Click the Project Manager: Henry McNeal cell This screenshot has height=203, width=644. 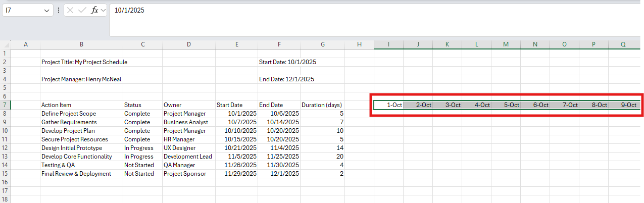pos(81,79)
